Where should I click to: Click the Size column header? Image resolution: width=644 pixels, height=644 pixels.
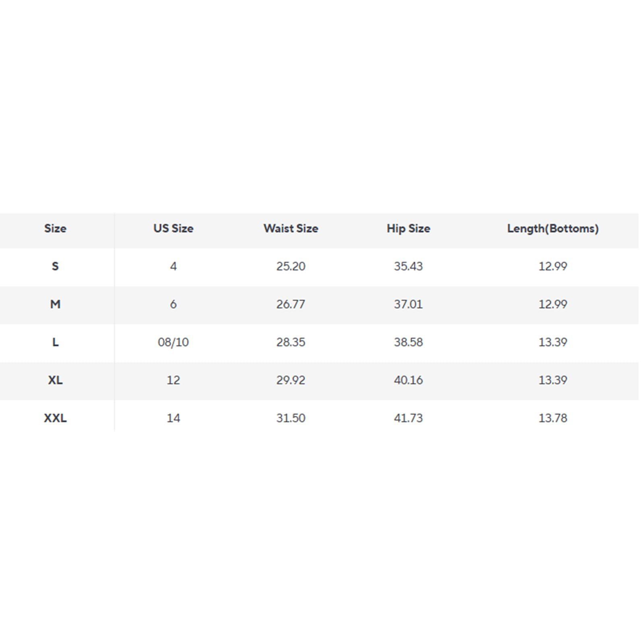[55, 229]
